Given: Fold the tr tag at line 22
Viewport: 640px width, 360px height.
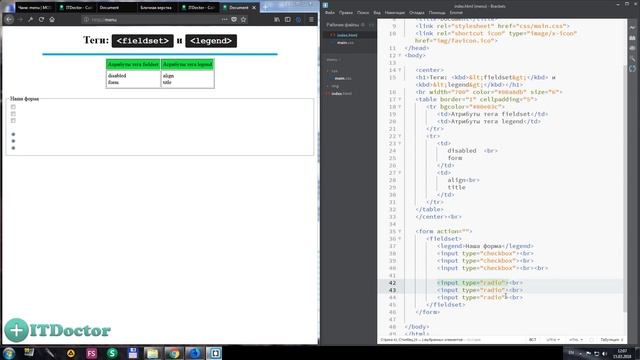Looking at the screenshot, I should (x=400, y=136).
